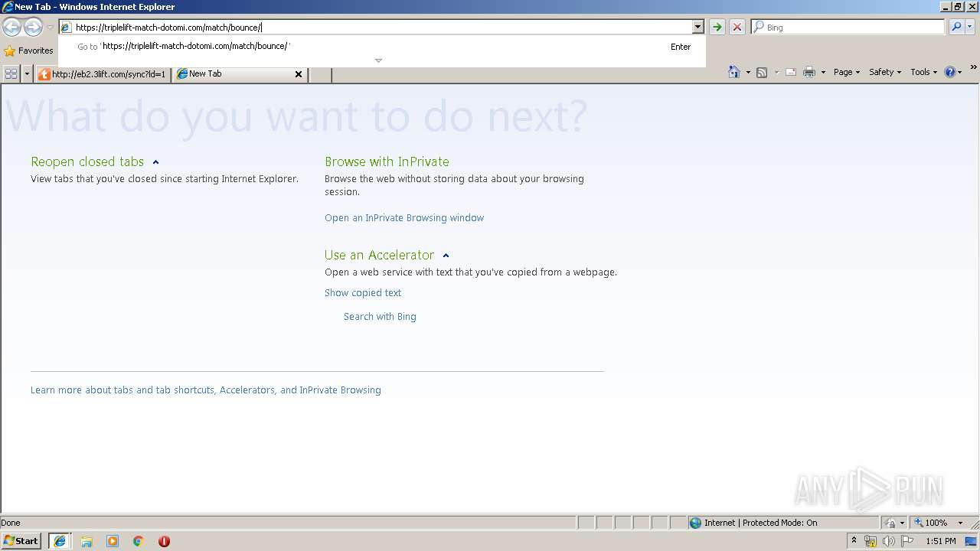This screenshot has width=980, height=551.
Task: Open the zoom level dropdown arrow
Action: click(x=960, y=523)
